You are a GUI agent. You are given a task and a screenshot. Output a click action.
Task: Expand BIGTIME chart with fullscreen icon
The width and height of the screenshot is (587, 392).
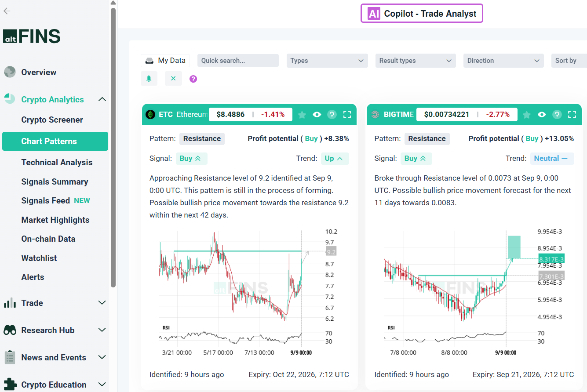(x=572, y=115)
